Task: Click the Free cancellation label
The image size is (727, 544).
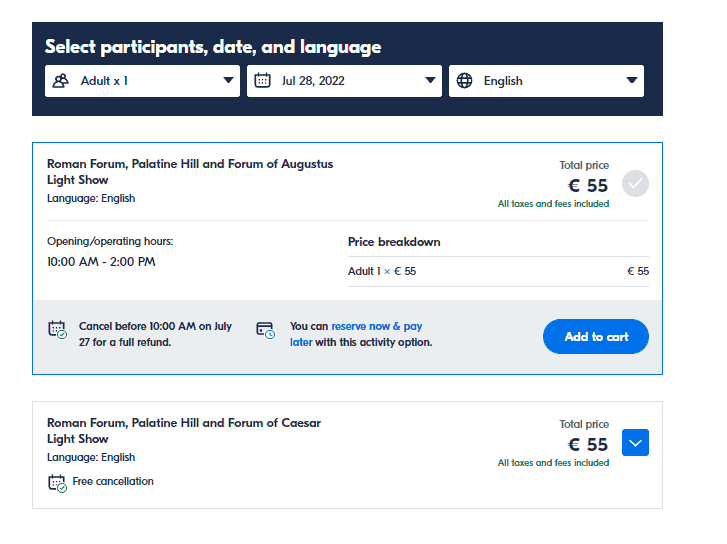Action: pyautogui.click(x=113, y=482)
